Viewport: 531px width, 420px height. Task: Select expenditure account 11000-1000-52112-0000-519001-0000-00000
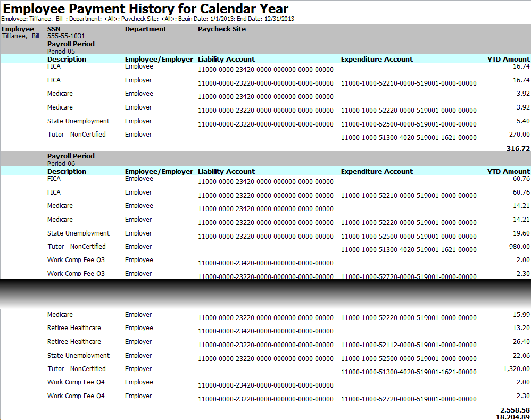[409, 345]
